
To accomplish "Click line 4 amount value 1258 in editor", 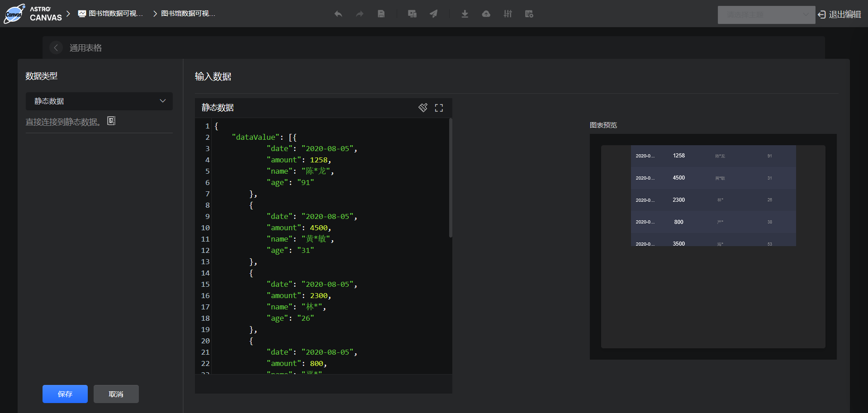I will coord(318,160).
